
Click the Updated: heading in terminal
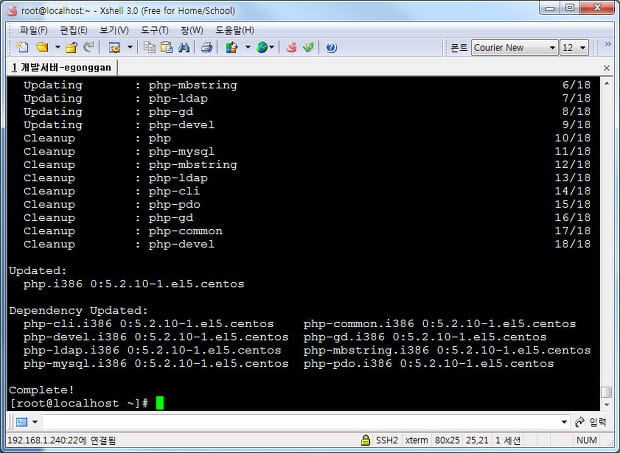click(x=38, y=271)
